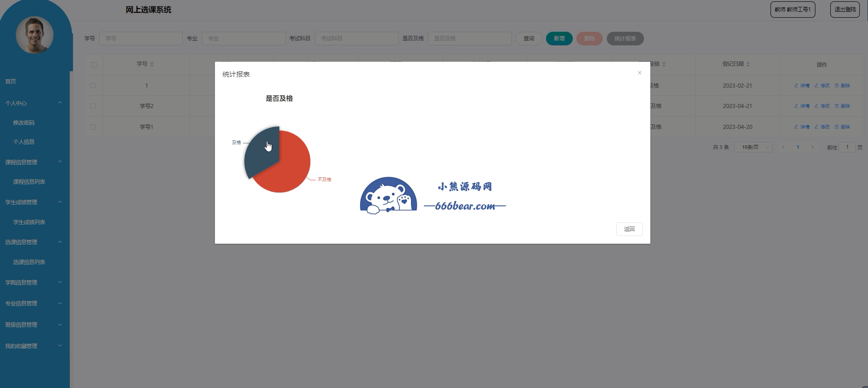Click 删除 for the 2023-04-20 row
Viewport: 868px width, 388px height.
pos(842,127)
